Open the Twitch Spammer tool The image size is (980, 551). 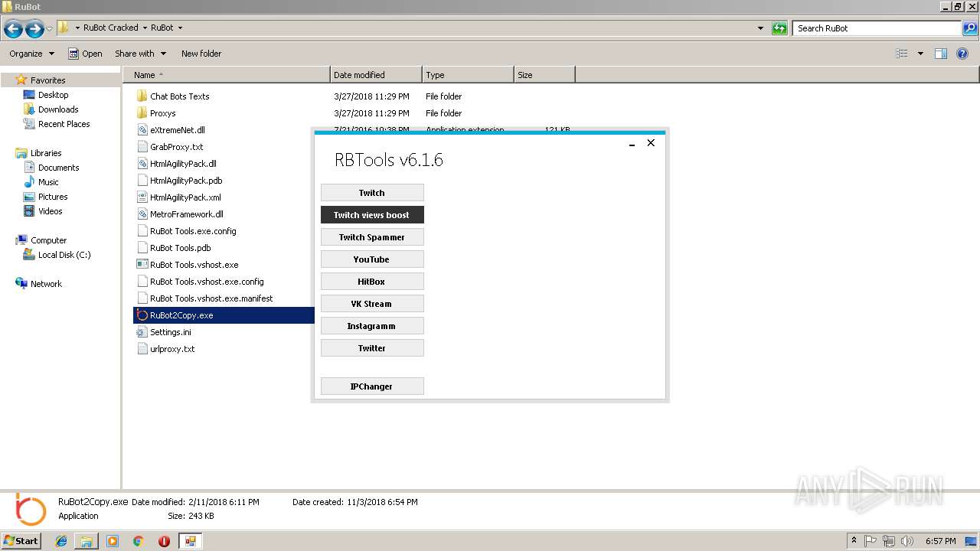pos(372,237)
